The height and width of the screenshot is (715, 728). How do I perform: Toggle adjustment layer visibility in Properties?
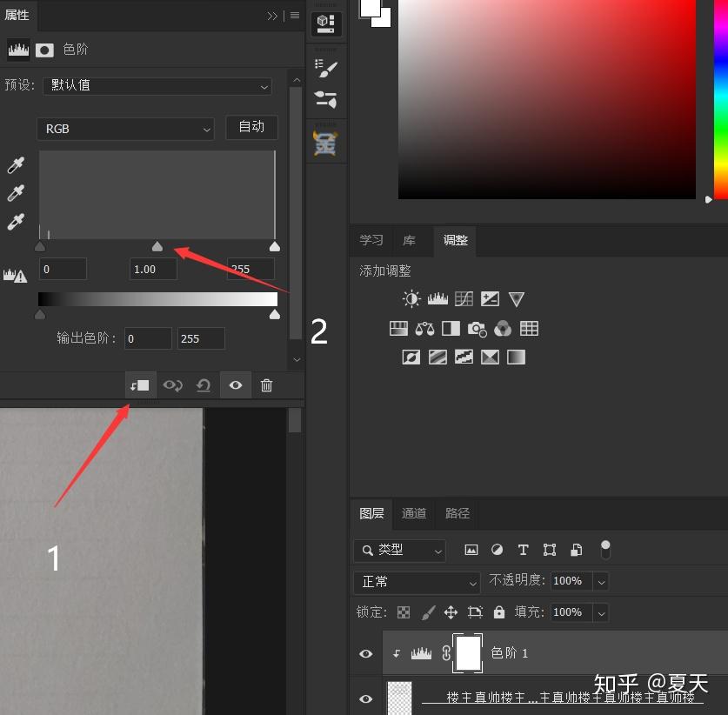[x=236, y=385]
